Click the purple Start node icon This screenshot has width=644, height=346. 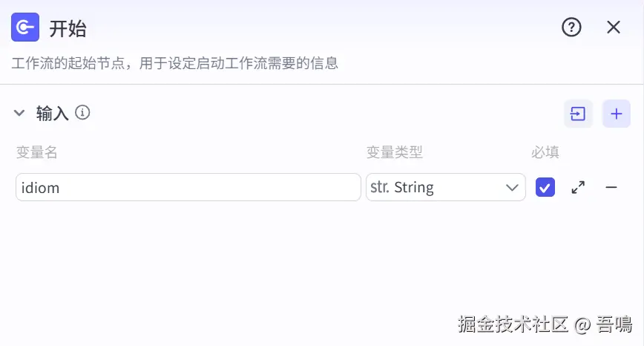click(24, 27)
